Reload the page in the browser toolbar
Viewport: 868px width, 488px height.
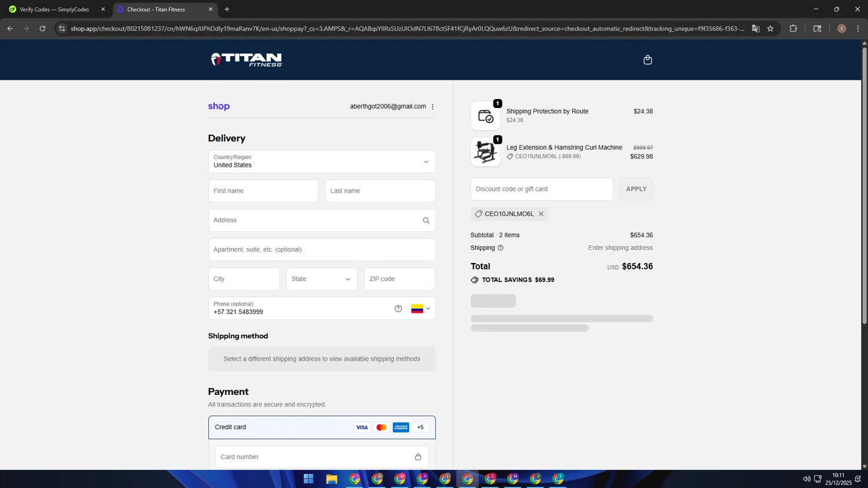(x=42, y=28)
